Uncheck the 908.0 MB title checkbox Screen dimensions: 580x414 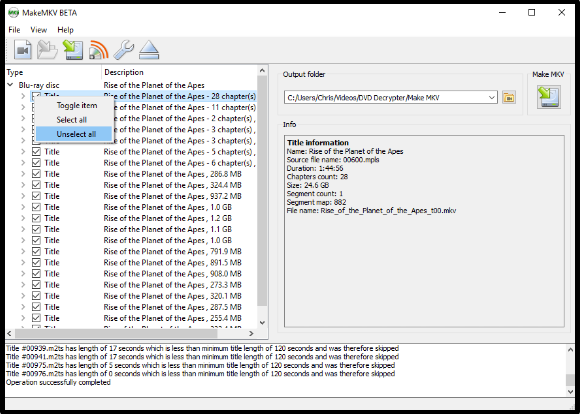(x=36, y=274)
